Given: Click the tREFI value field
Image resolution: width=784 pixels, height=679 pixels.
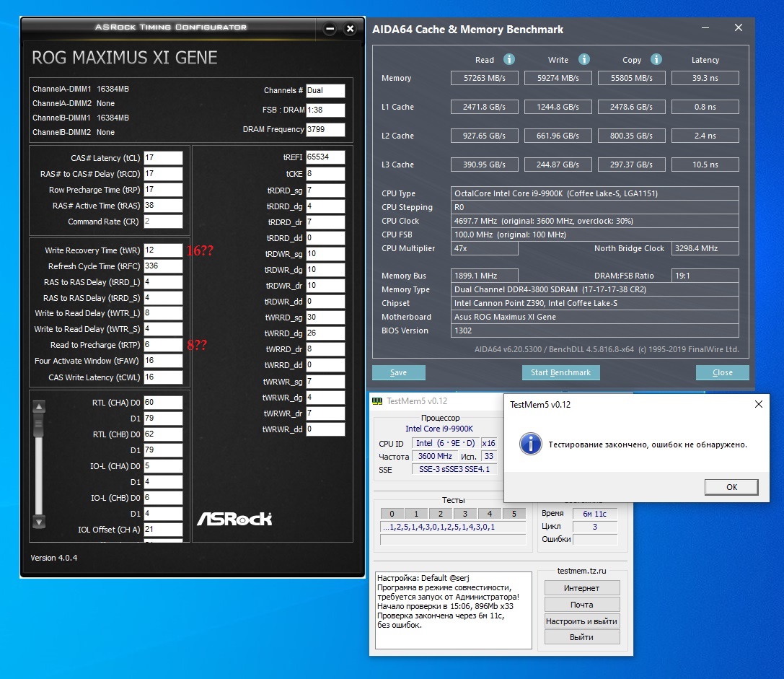Looking at the screenshot, I should 325,157.
